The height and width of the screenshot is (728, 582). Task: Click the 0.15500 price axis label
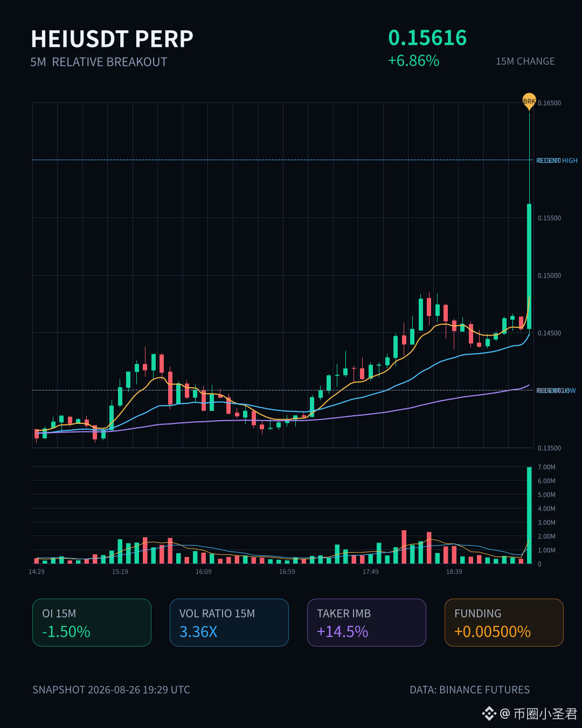click(x=549, y=218)
